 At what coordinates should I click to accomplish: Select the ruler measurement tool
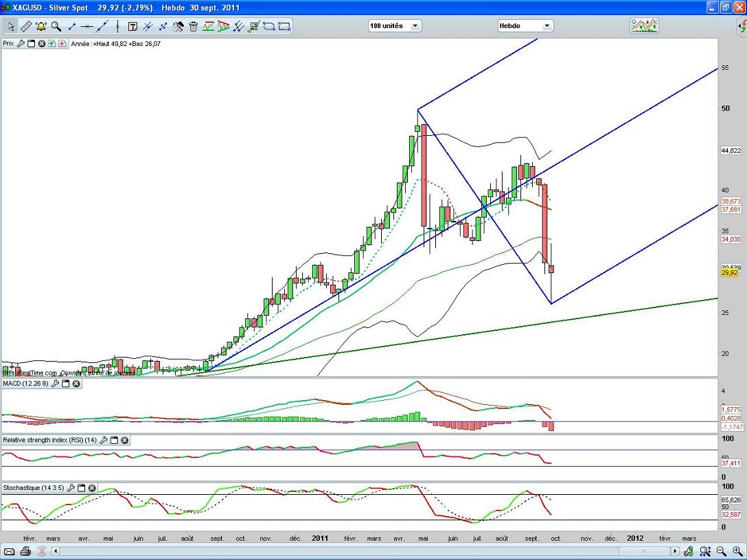[x=26, y=27]
